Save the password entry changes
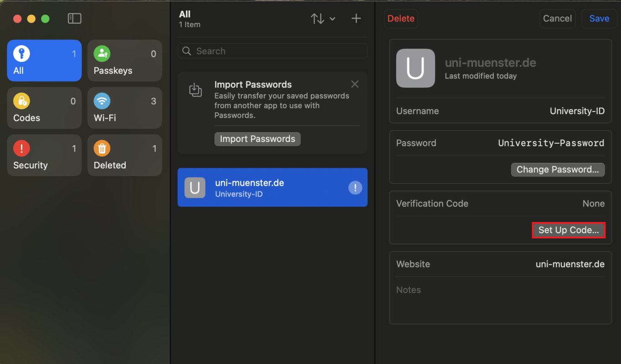The width and height of the screenshot is (621, 364). [x=599, y=19]
